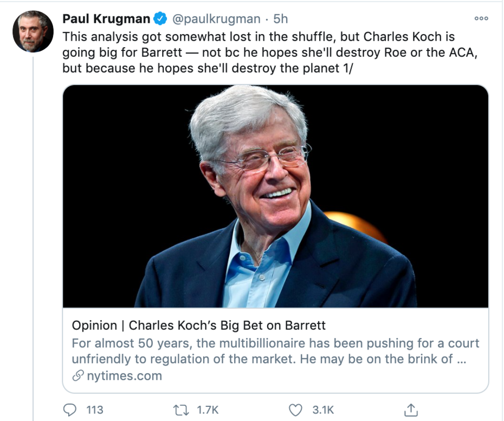Click the 5h timestamp

(x=281, y=19)
